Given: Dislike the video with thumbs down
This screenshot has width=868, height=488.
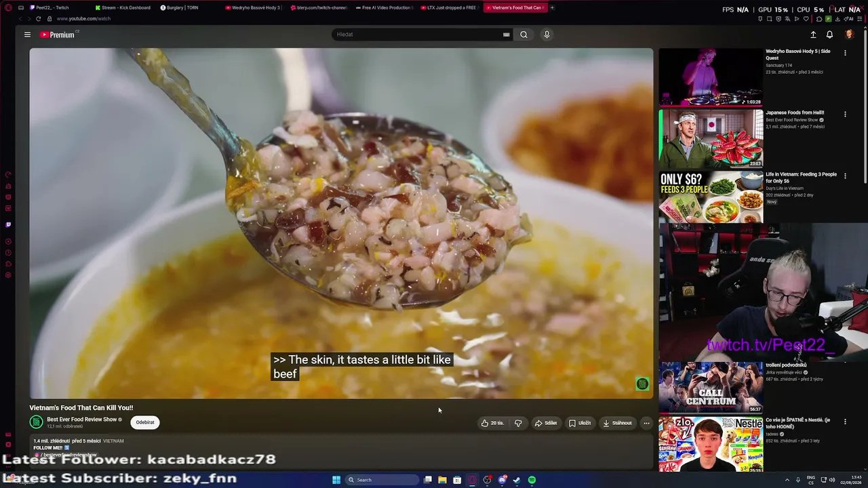Looking at the screenshot, I should pyautogui.click(x=518, y=423).
